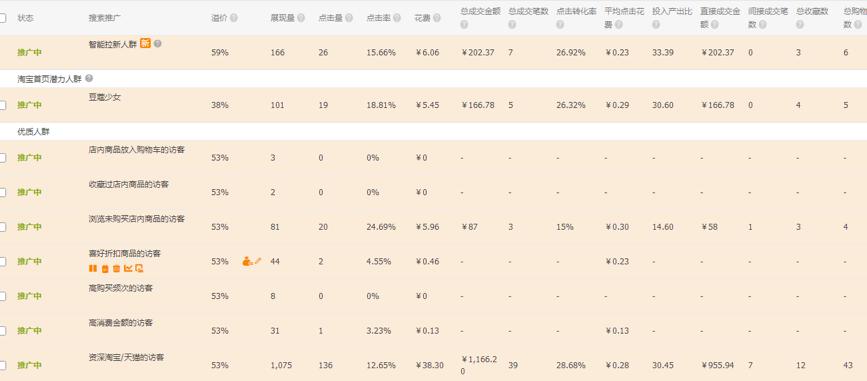Click the help icon under 总成交笔数 header
Viewport: 867px width, 381px height.
[x=512, y=25]
